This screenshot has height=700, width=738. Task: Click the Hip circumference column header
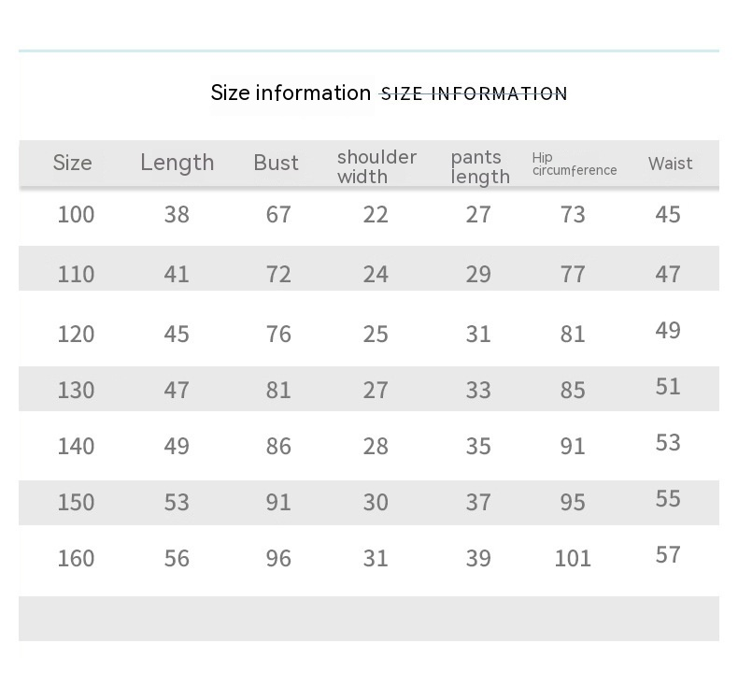click(x=574, y=164)
